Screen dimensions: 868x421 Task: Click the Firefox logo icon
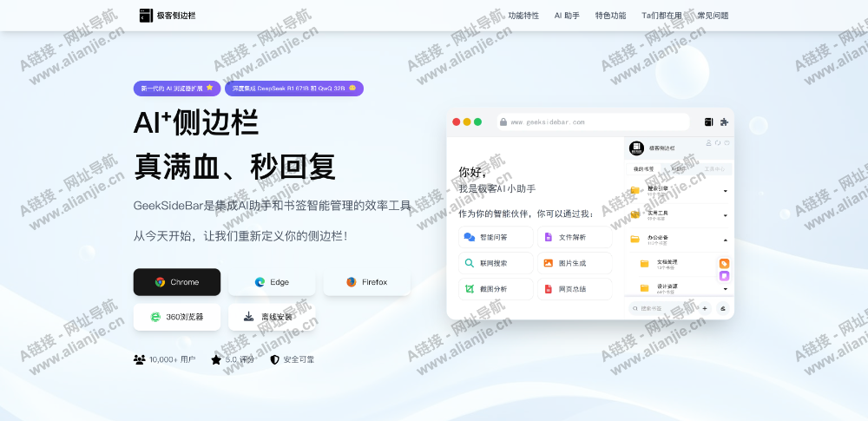tap(352, 282)
